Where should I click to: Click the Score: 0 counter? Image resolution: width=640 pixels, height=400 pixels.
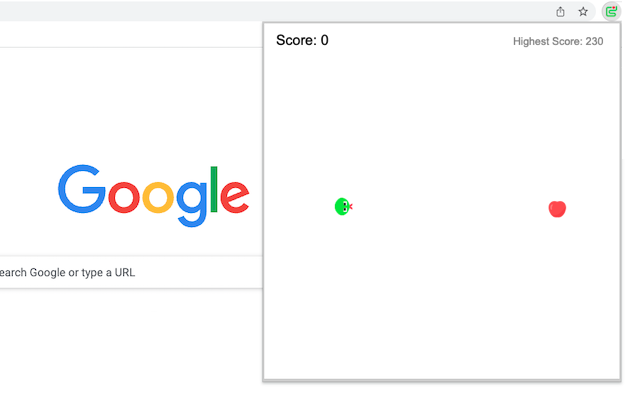click(x=302, y=41)
